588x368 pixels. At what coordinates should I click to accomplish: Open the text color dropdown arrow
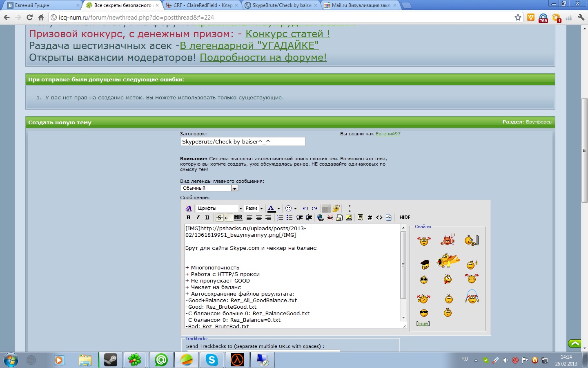click(279, 209)
